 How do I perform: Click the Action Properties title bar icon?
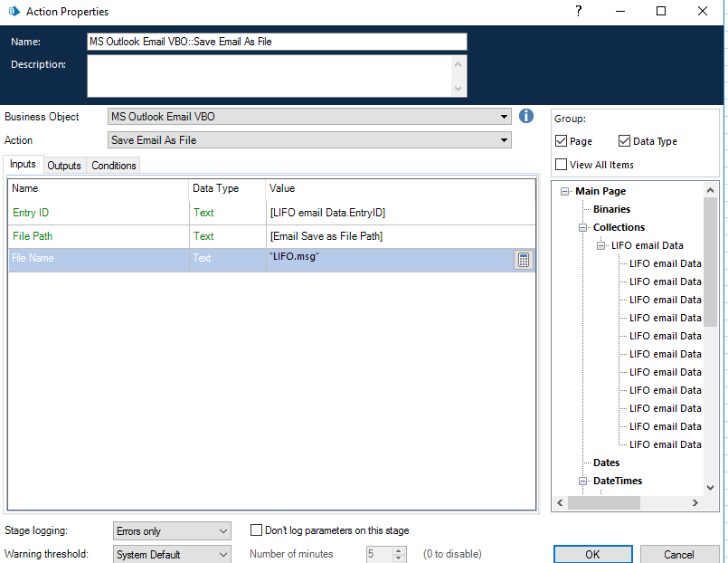tap(12, 12)
